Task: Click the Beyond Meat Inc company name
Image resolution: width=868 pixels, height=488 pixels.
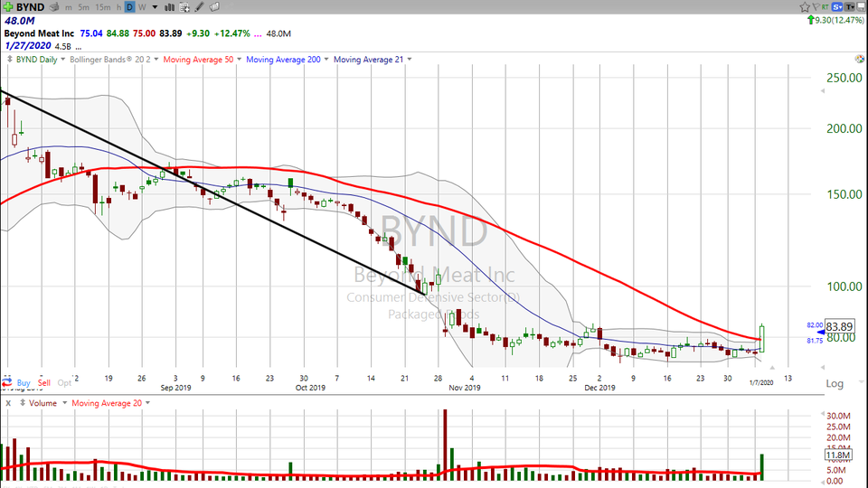Action: click(39, 33)
